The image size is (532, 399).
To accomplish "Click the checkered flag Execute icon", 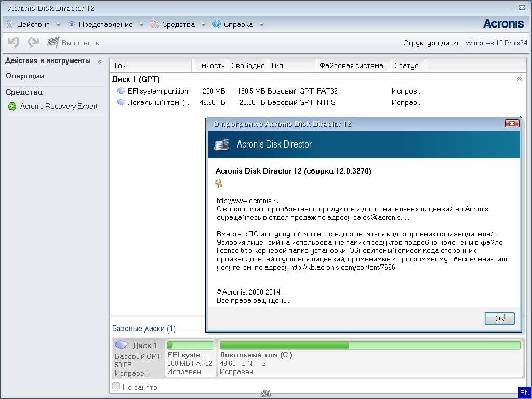I will tap(53, 43).
